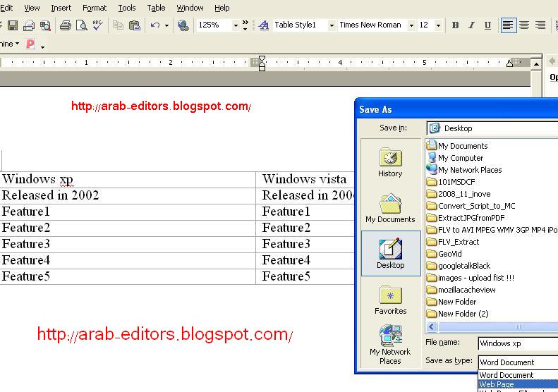Open dropdown arrow next to red P icon
Screen dimensions: 558x392
click(42, 47)
